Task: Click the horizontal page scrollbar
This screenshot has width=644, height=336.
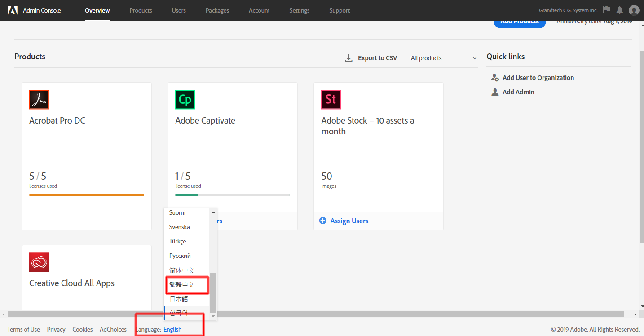Action: [x=316, y=314]
